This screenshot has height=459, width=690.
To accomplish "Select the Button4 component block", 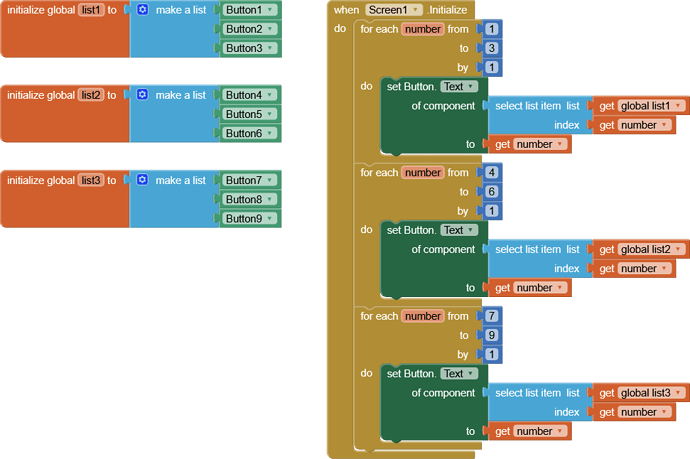I will pyautogui.click(x=250, y=95).
